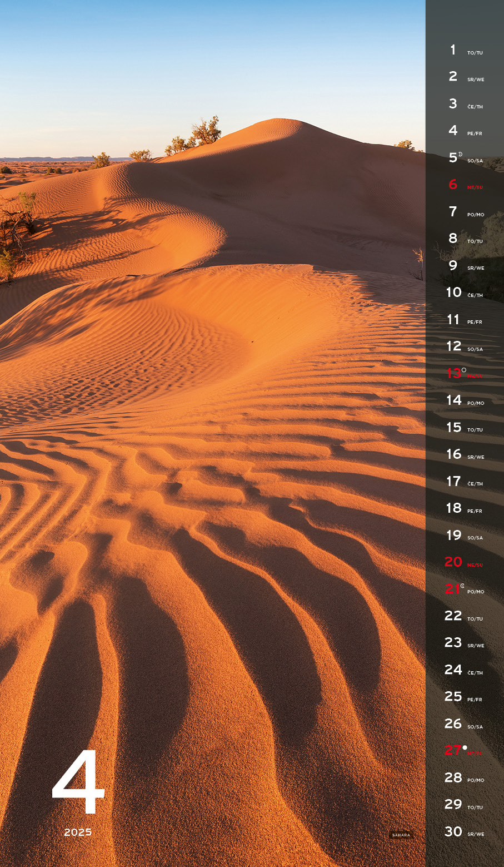Click the last quarter moon icon by 21

click(462, 586)
